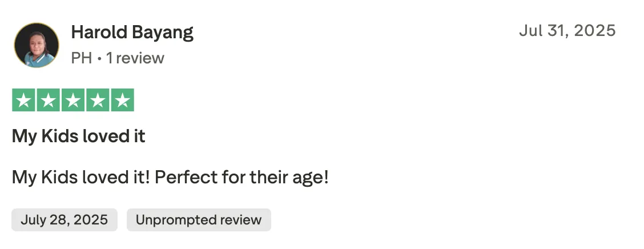Click the PH country label
The height and width of the screenshot is (249, 644).
(x=81, y=58)
